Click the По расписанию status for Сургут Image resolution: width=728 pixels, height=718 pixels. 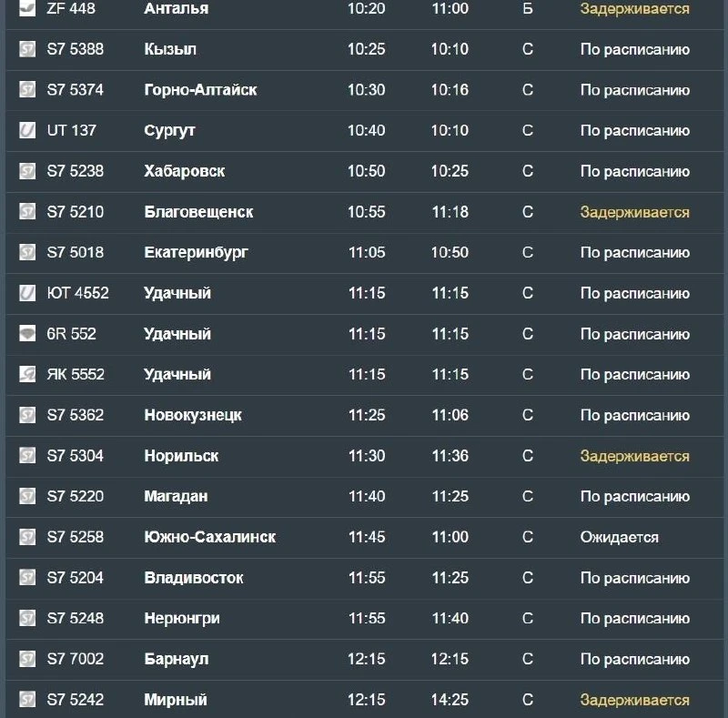pos(634,130)
